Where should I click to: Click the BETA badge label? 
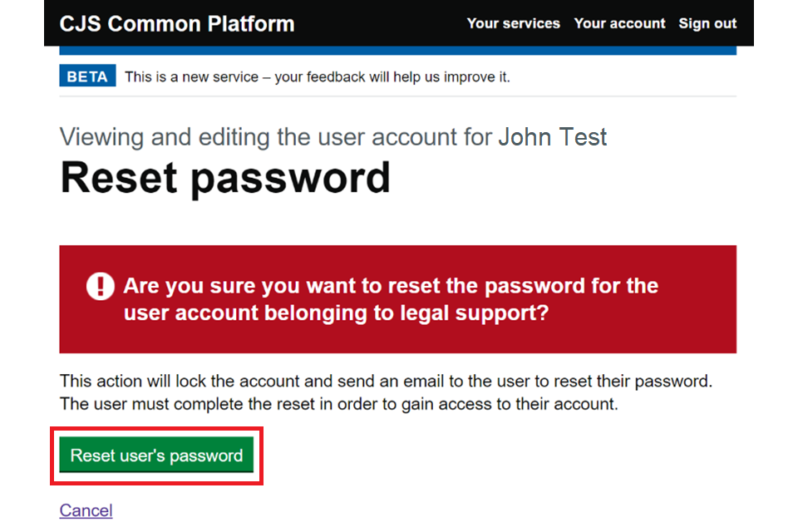pos(86,76)
